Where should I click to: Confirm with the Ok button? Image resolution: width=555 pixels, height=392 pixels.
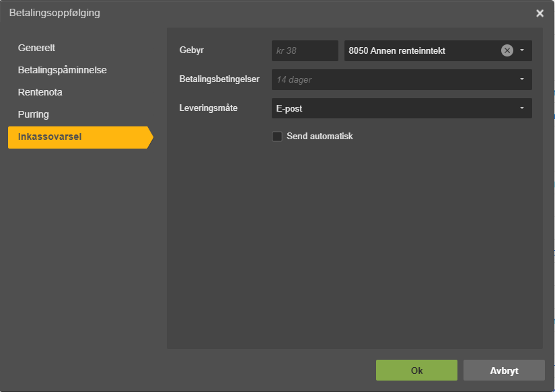pos(416,370)
